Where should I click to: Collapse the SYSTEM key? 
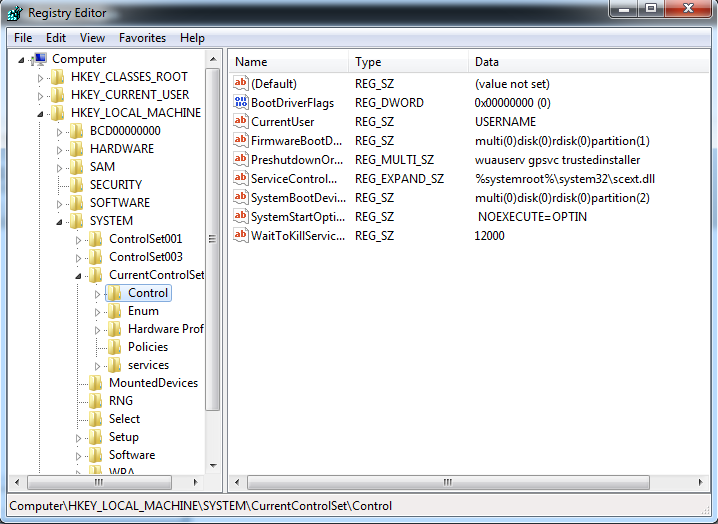coord(60,221)
